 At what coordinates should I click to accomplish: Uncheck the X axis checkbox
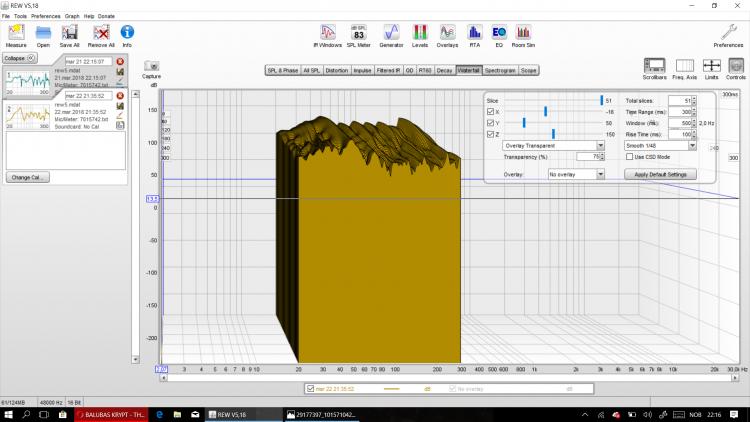tap(489, 112)
